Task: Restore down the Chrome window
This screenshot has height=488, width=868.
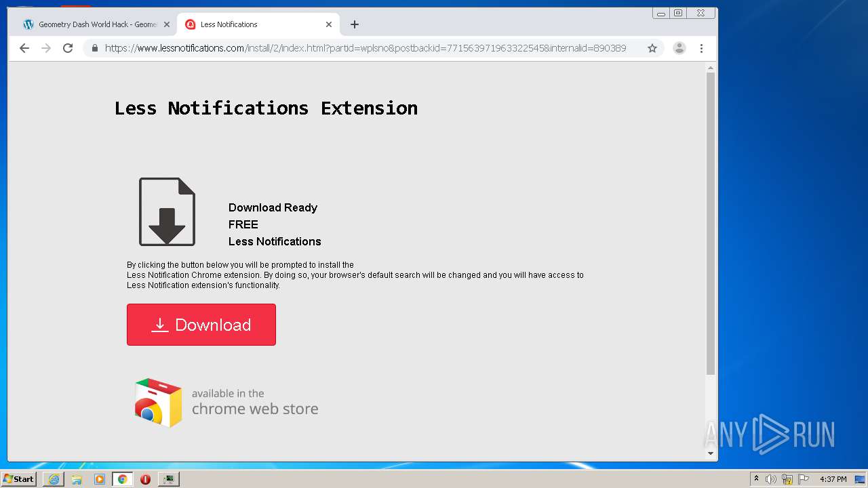Action: point(678,13)
